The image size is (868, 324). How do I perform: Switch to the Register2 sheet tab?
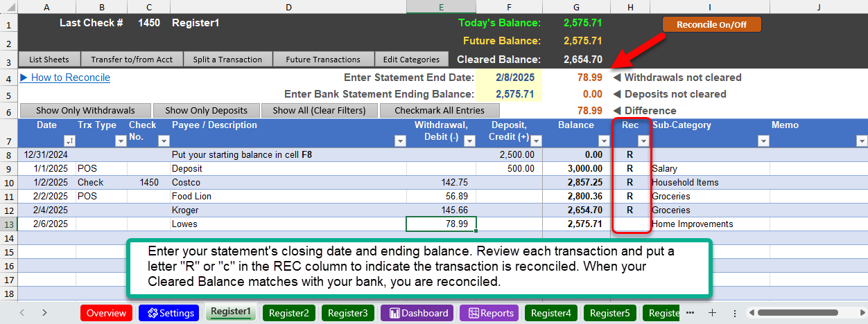[x=288, y=313]
